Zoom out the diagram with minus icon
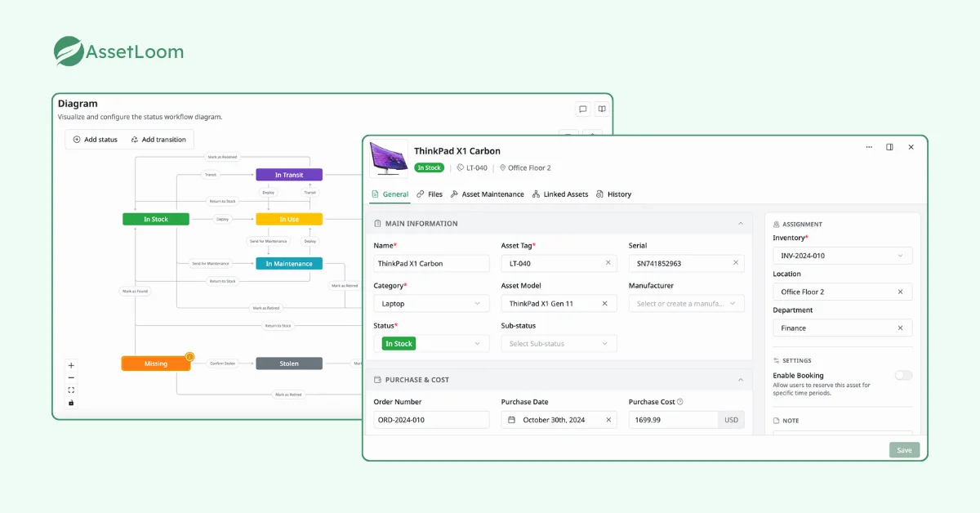The height and width of the screenshot is (513, 980). [x=71, y=377]
